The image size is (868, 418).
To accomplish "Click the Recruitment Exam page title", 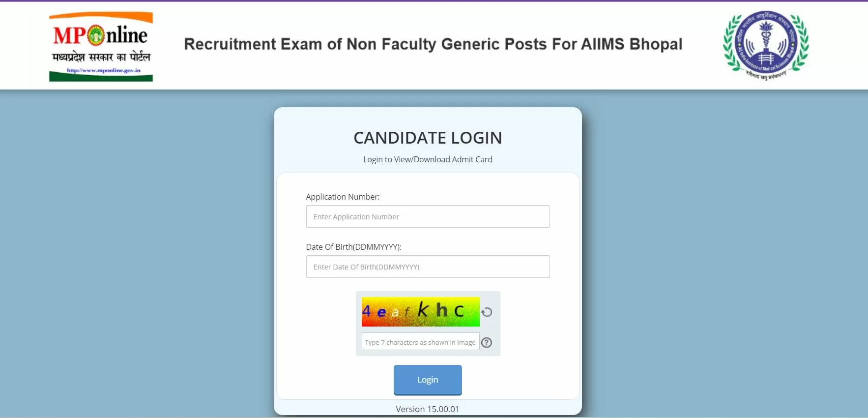I will coord(433,44).
